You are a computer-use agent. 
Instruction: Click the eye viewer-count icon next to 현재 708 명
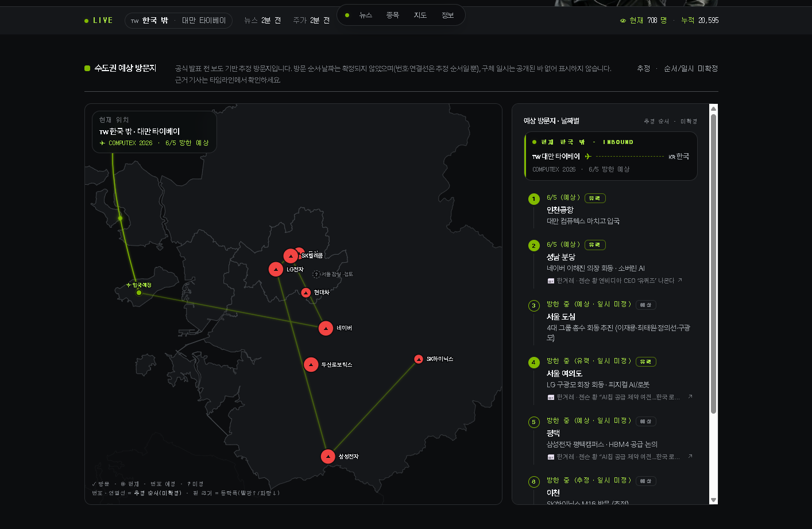[x=623, y=21]
